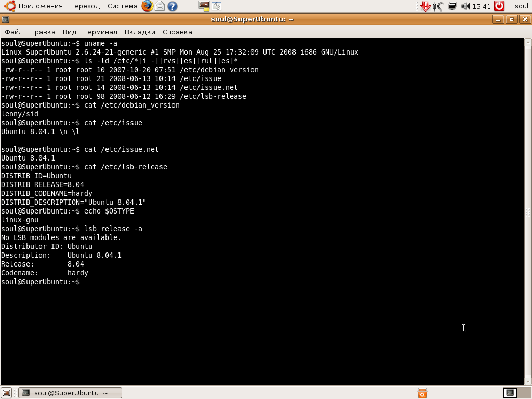Click the 'Ubuntu 8.04.1 \n \l' output line
This screenshot has width=532, height=399.
(x=41, y=131)
